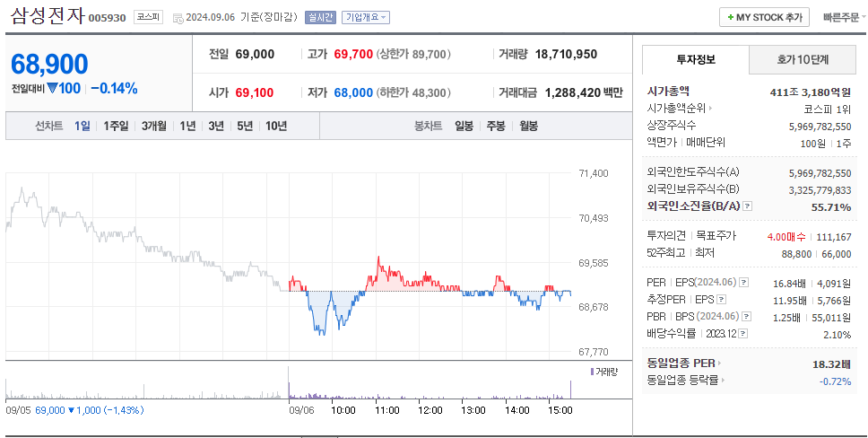
Task: Open help icon beside 추정PER EPS
Action: (x=721, y=300)
